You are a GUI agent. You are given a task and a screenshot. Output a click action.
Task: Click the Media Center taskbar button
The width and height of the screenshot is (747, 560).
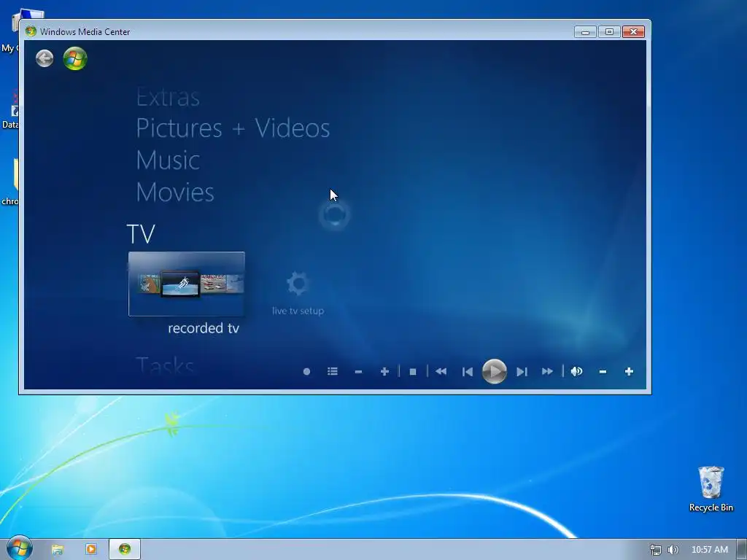(125, 550)
